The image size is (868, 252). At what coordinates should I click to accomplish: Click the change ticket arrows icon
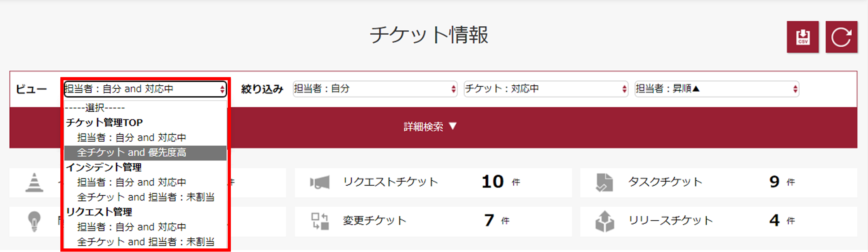tap(319, 221)
